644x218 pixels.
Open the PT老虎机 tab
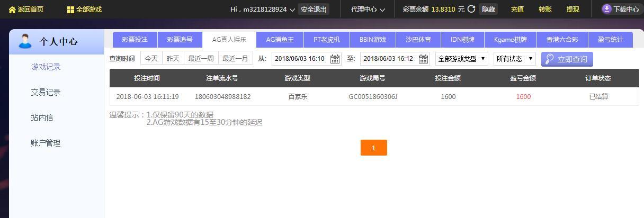327,40
